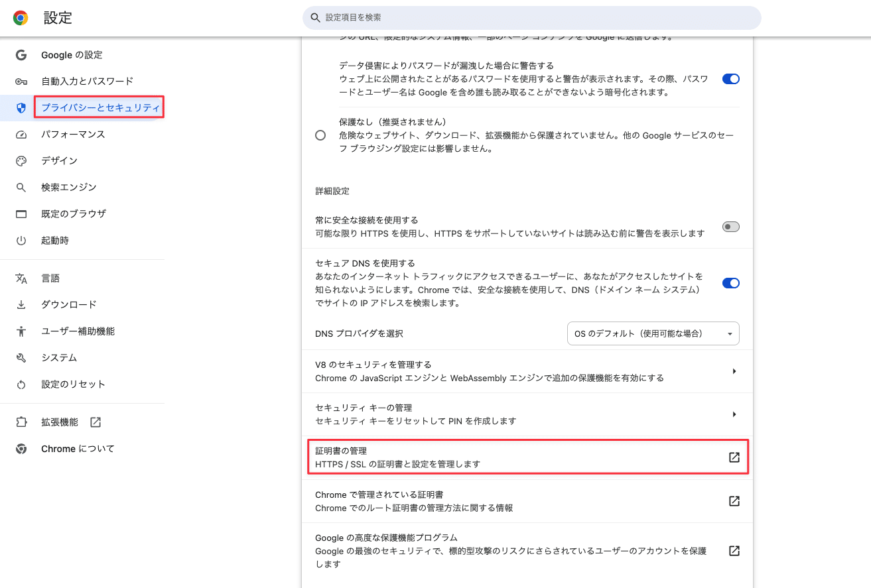Select プライバシーとセキュリティ in the sidebar
The image size is (871, 588).
click(98, 107)
